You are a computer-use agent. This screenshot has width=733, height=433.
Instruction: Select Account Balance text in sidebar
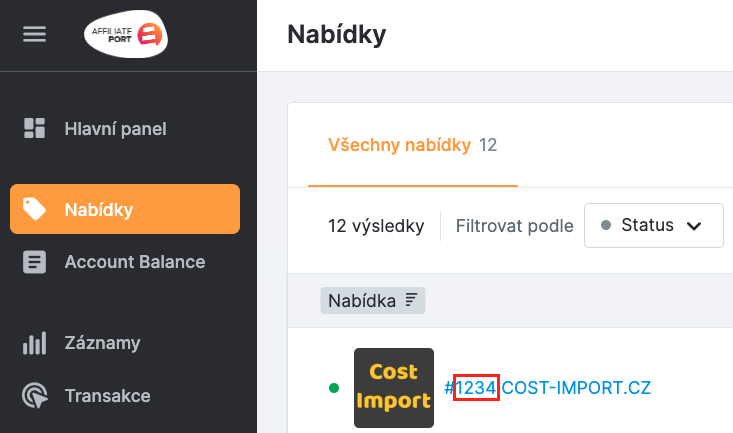[x=135, y=262]
